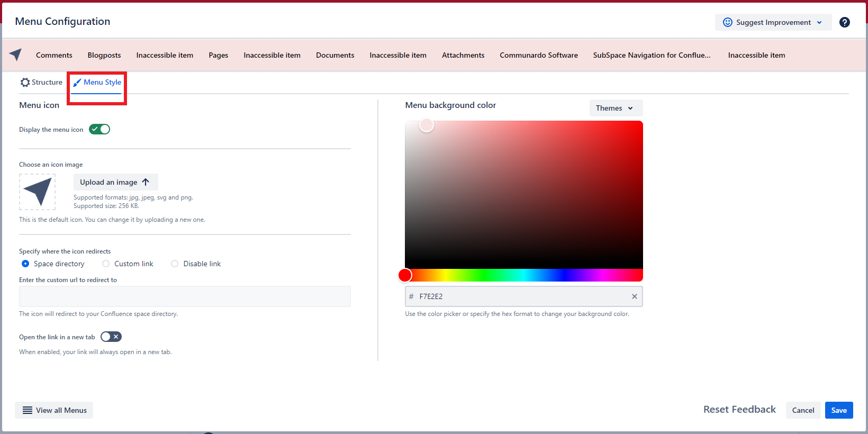This screenshot has width=868, height=434.
Task: Click the custom URL redirect input field
Action: (185, 296)
